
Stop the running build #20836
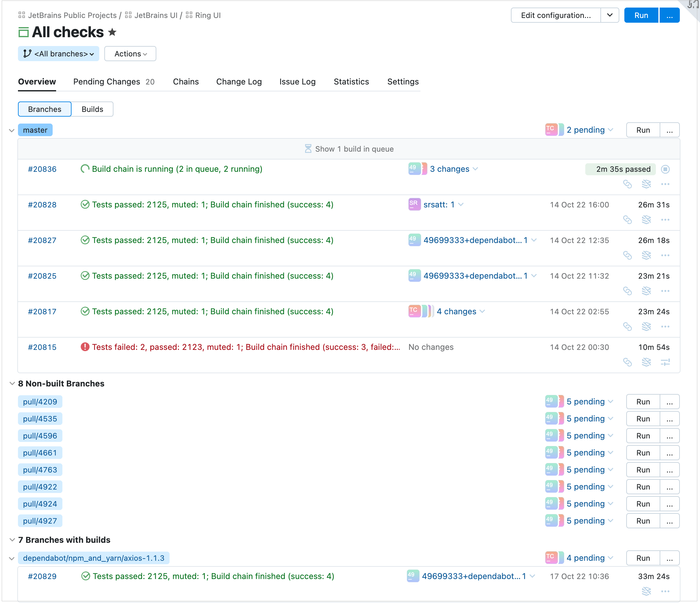coord(665,169)
